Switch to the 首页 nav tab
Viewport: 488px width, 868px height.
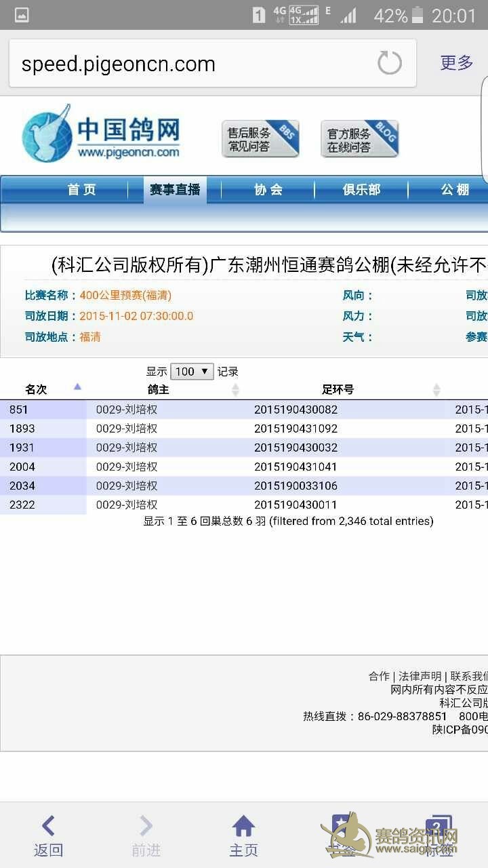[82, 190]
